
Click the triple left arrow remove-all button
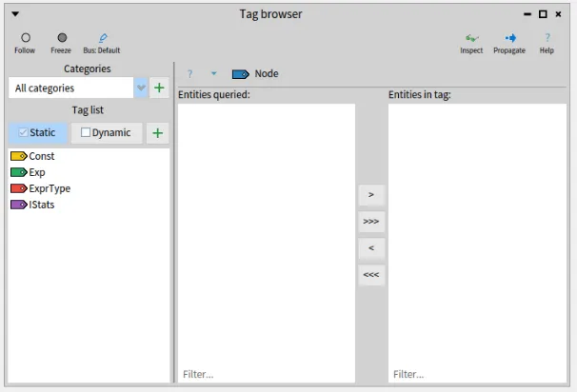371,274
